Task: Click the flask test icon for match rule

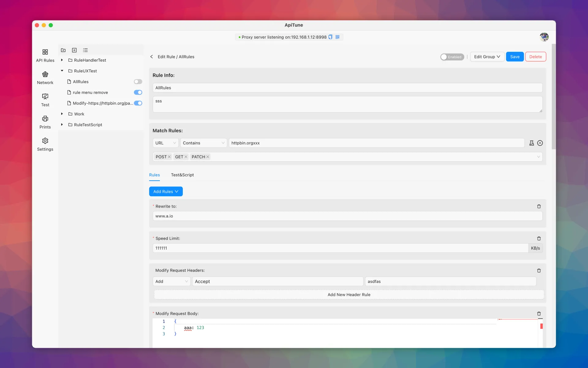Action: 531,143
